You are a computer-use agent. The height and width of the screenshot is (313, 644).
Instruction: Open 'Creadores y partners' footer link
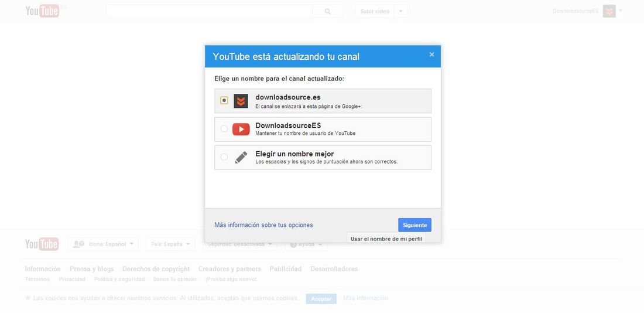coord(229,268)
